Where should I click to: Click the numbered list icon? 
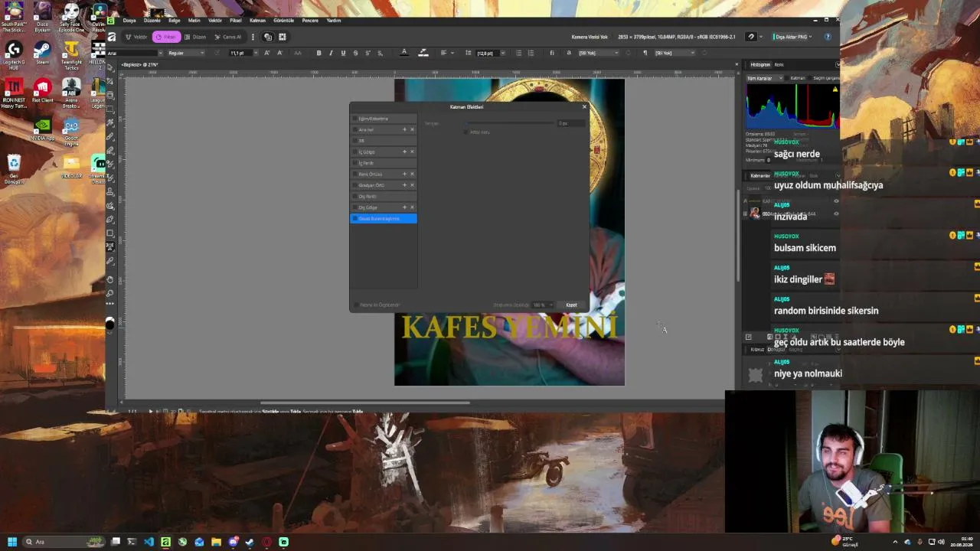(531, 53)
